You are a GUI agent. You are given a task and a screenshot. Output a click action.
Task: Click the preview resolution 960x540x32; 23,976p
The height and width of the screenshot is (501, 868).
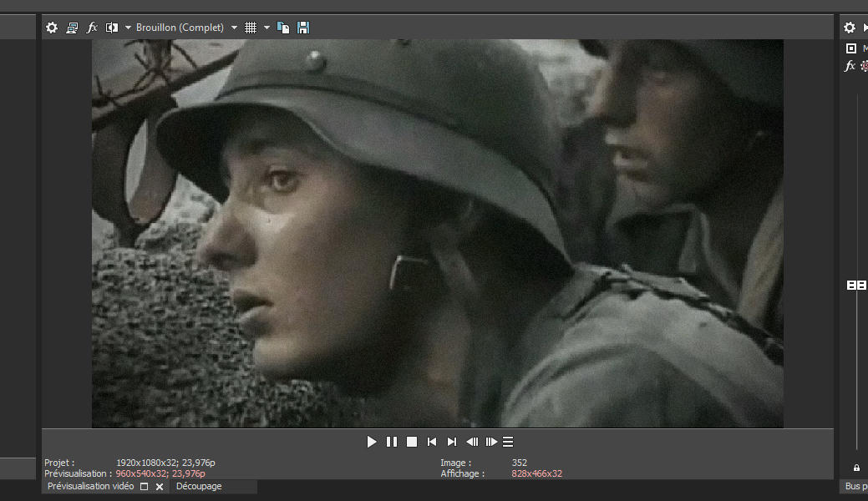[160, 474]
